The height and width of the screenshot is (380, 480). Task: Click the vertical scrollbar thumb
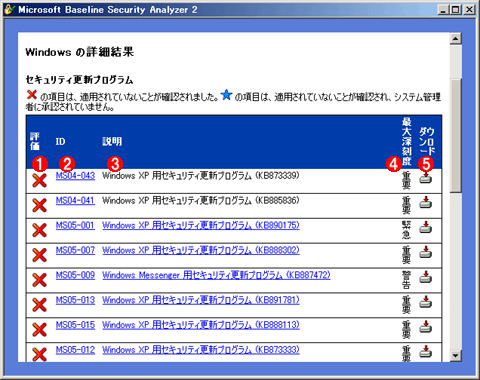click(455, 135)
